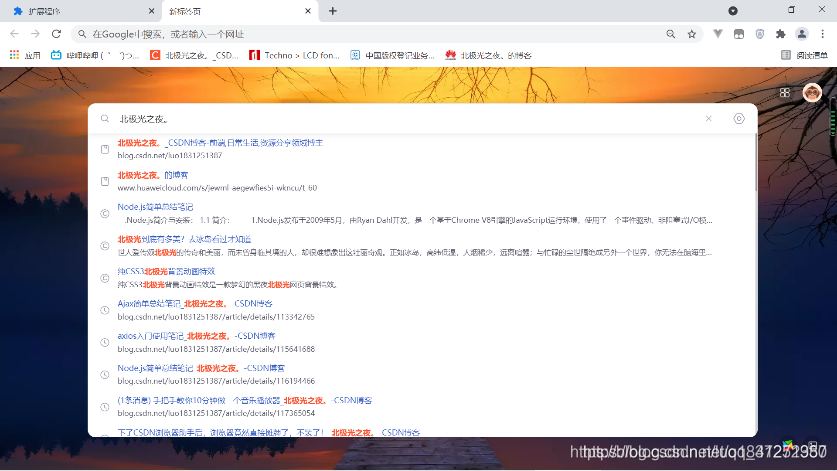Click the URL blog.csdn.net/luo1831251387 text
Image resolution: width=837 pixels, height=471 pixels.
coord(170,155)
